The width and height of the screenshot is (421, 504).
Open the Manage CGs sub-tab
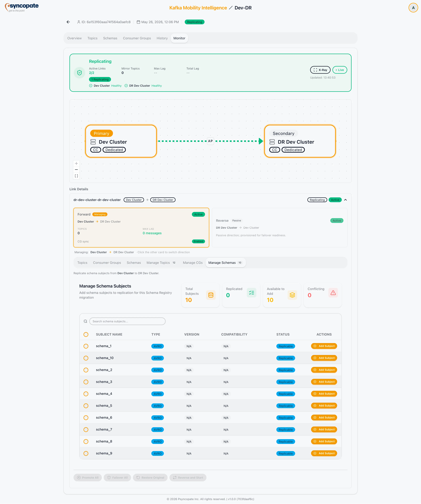(193, 263)
